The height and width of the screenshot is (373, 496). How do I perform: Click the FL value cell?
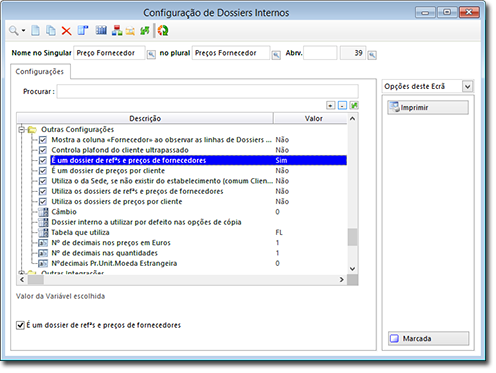279,233
